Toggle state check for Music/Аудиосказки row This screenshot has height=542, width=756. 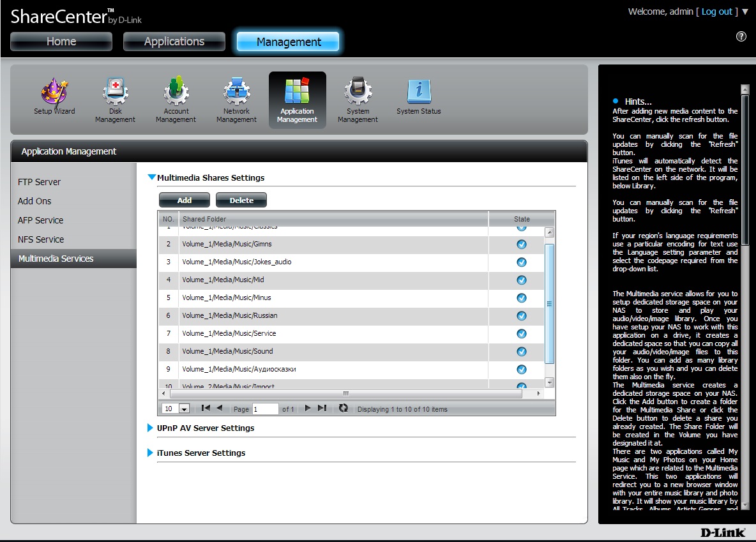(x=521, y=370)
